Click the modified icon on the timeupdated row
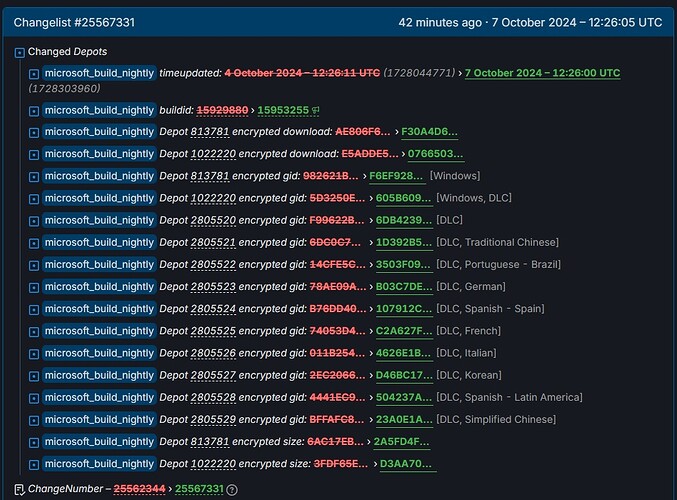The width and height of the screenshot is (677, 500). [x=34, y=74]
